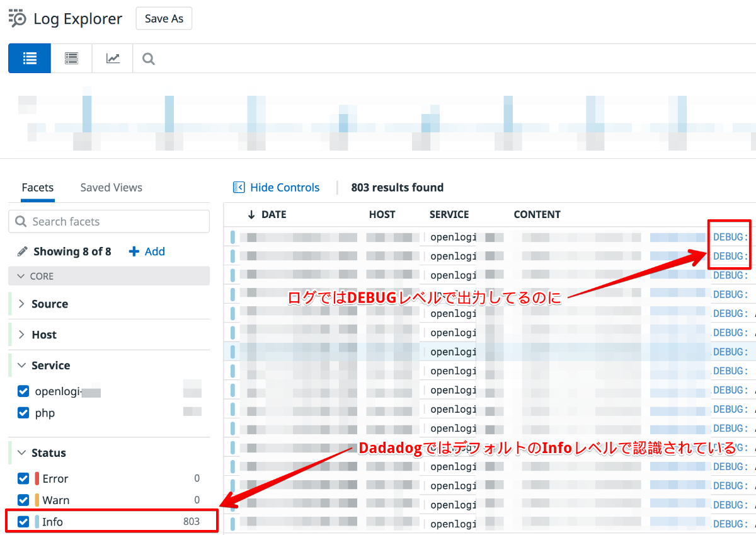Uncheck the Info status checkbox

pyautogui.click(x=23, y=521)
